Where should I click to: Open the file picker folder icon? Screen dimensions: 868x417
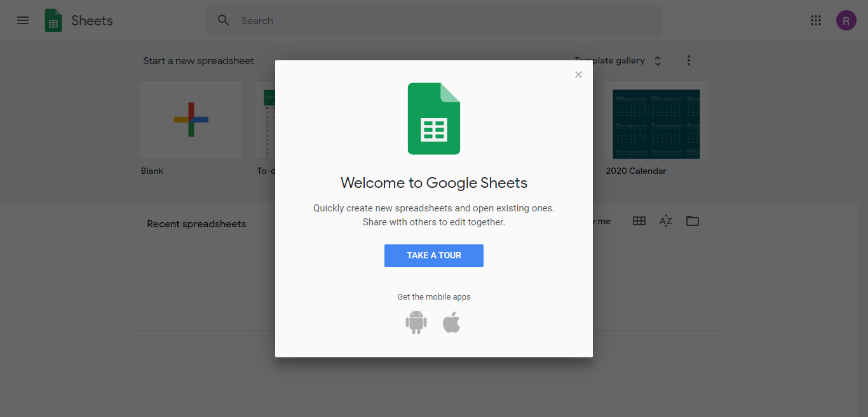693,221
